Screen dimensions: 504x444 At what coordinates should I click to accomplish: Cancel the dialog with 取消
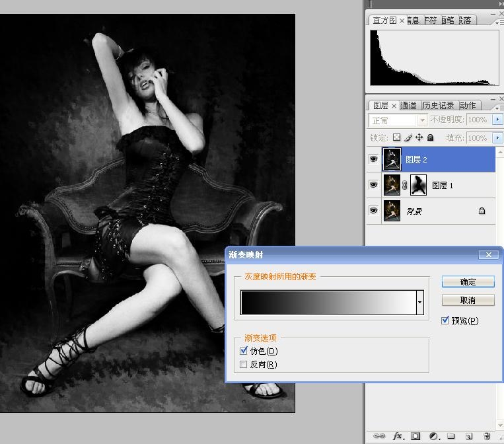click(x=468, y=300)
